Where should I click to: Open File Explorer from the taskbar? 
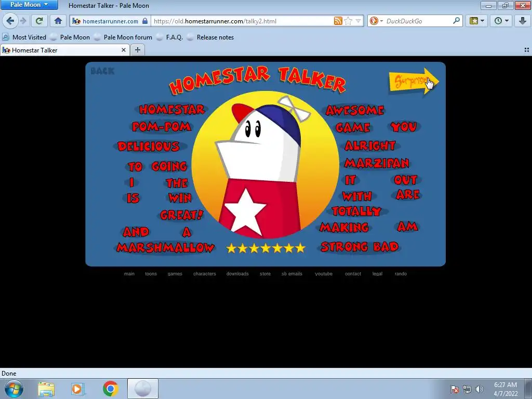46,389
